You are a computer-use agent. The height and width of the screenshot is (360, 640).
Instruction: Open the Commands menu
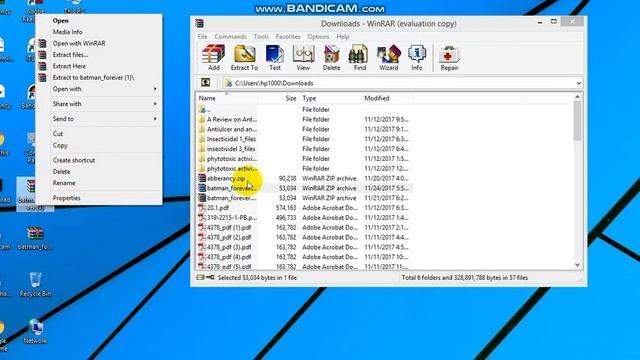(x=230, y=37)
